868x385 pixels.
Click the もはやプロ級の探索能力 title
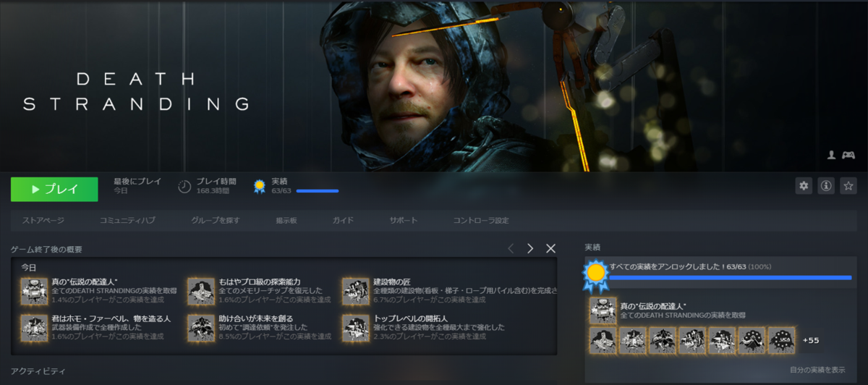259,281
